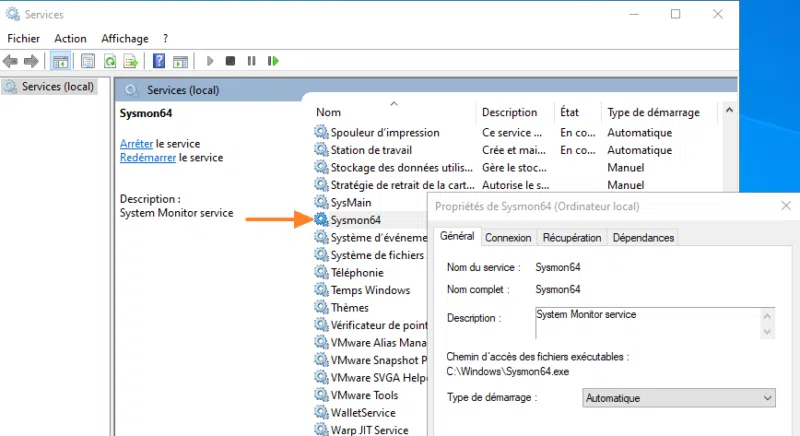The width and height of the screenshot is (800, 436).
Task: Switch to the Connexion tab
Action: point(508,238)
